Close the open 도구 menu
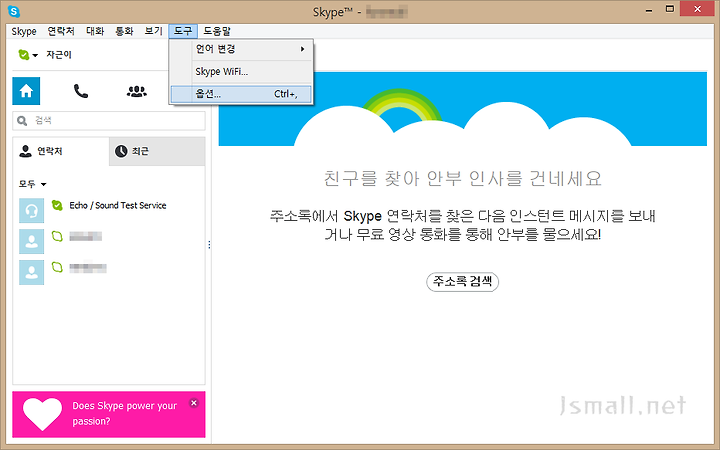Screen dimensions: 720x450 coord(183,31)
